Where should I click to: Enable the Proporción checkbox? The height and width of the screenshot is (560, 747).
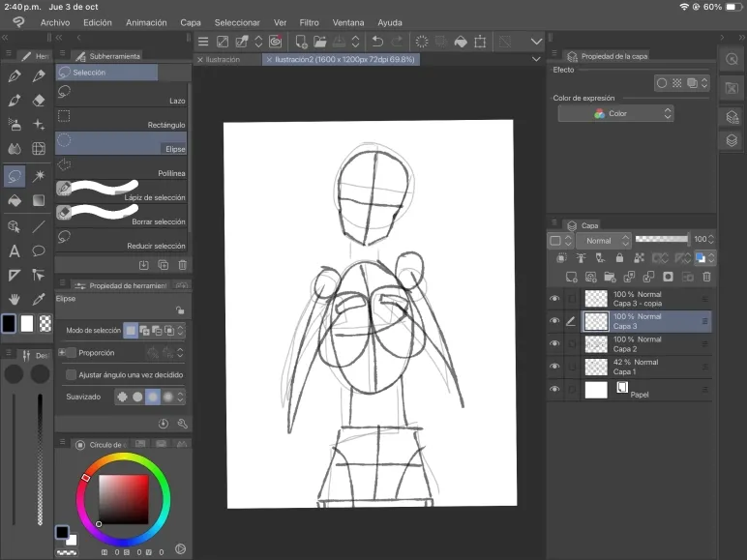coord(72,353)
